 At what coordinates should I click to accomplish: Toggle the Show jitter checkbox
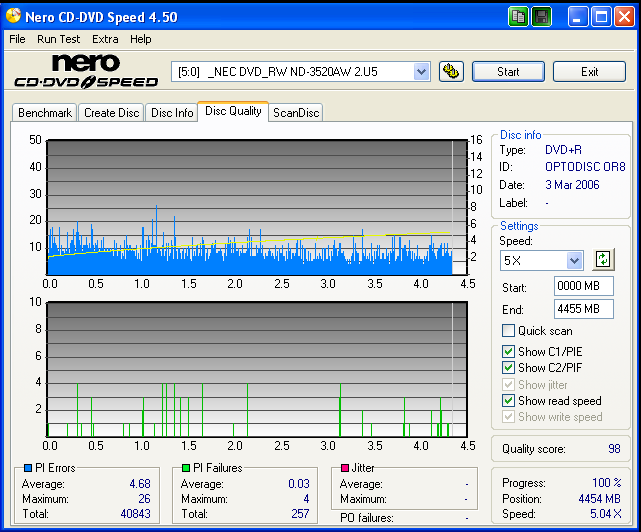point(508,385)
